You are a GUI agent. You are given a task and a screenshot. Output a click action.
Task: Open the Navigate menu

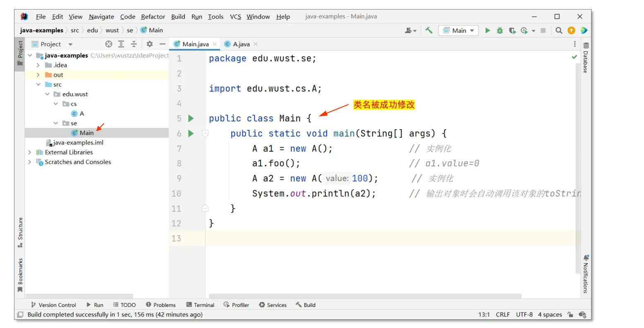(x=101, y=17)
